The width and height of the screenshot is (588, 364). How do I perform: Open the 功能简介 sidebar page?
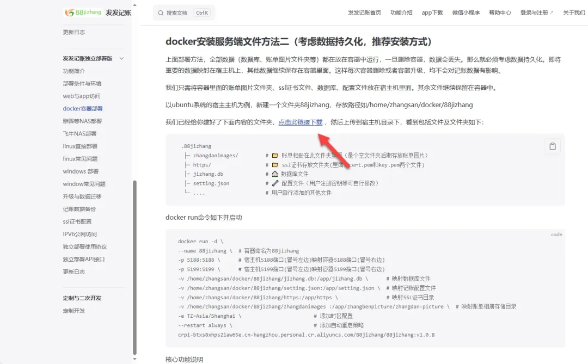[x=74, y=71]
